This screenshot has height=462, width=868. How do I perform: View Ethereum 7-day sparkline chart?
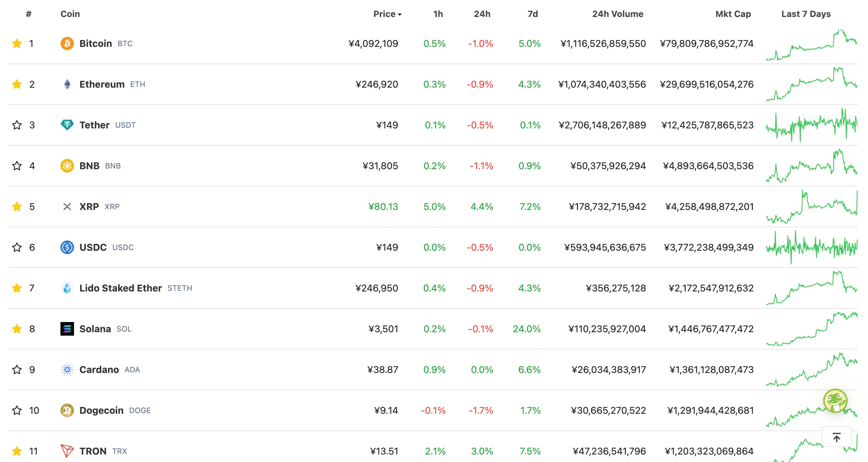tap(812, 84)
